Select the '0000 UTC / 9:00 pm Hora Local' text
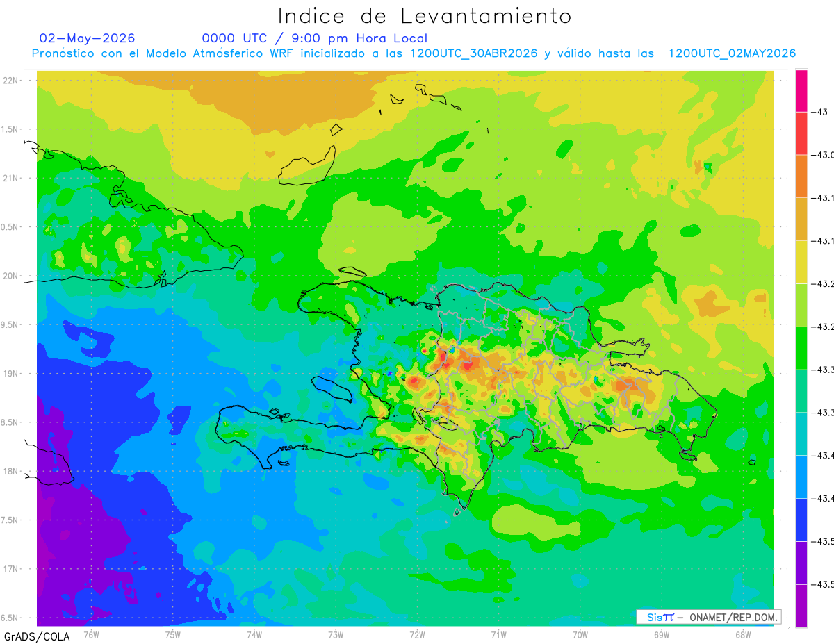The height and width of the screenshot is (644, 834). coord(315,38)
